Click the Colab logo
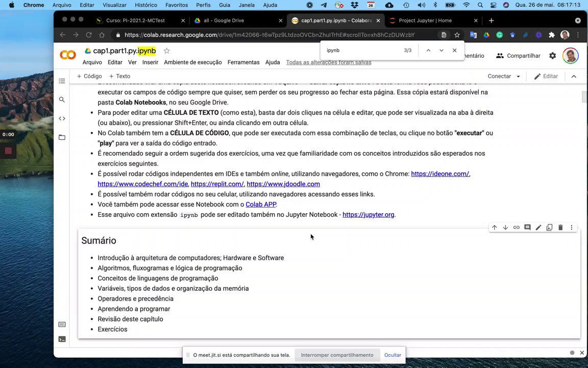Viewport: 588px width, 368px height. 68,55
